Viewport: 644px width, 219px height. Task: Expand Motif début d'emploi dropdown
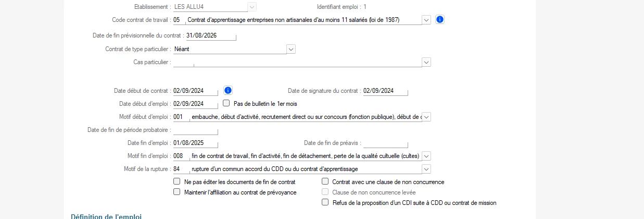(x=426, y=117)
